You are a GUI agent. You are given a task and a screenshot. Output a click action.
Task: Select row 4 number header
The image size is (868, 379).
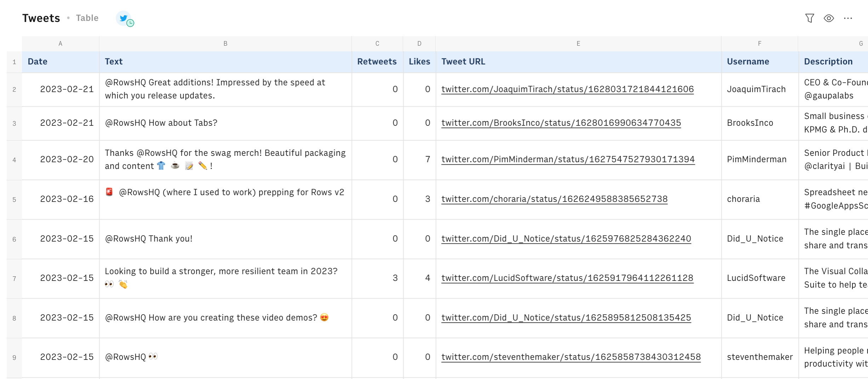14,160
